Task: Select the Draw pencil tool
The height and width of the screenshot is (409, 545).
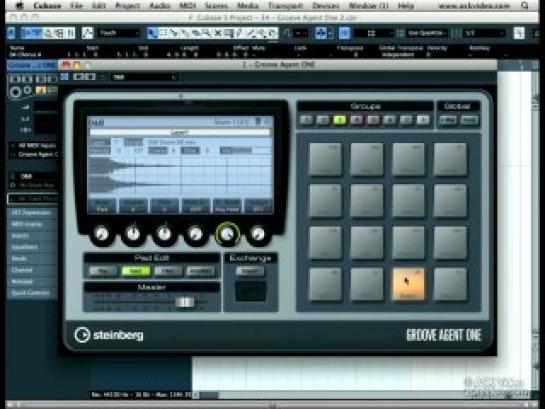Action: coord(239,33)
